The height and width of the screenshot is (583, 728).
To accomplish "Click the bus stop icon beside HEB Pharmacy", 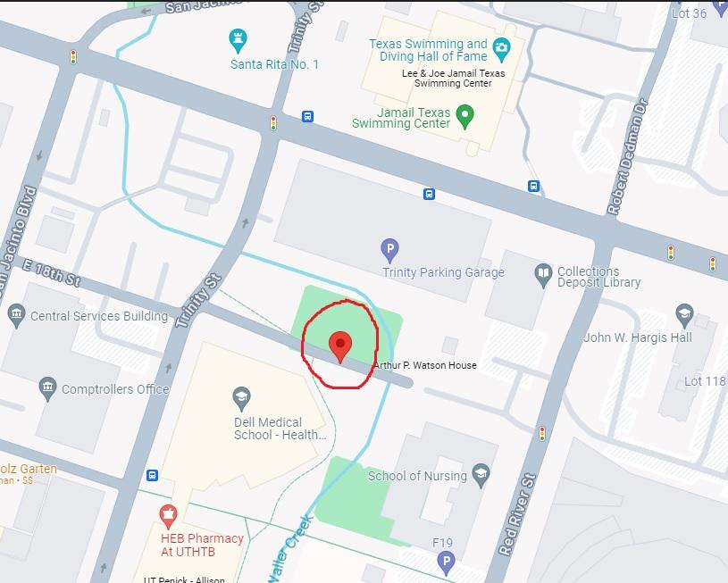I will click(152, 475).
